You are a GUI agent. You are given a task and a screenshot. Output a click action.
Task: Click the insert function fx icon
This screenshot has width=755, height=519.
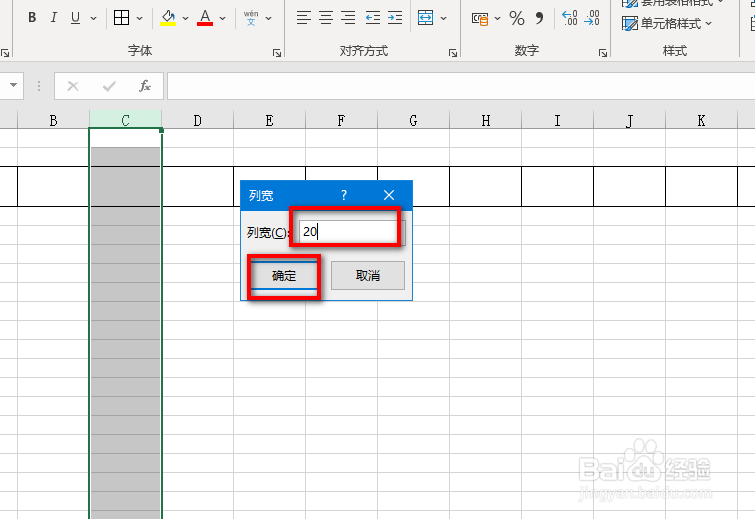[x=144, y=86]
